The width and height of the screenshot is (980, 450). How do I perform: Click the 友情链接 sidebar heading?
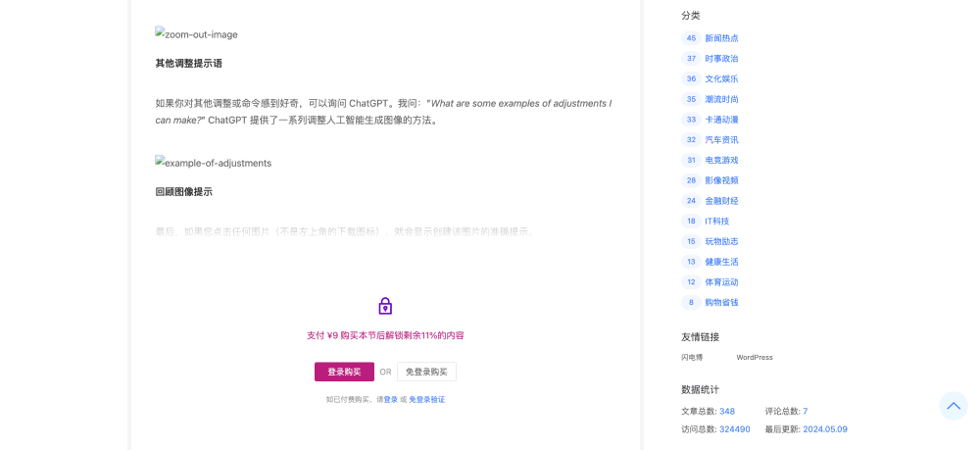[700, 337]
